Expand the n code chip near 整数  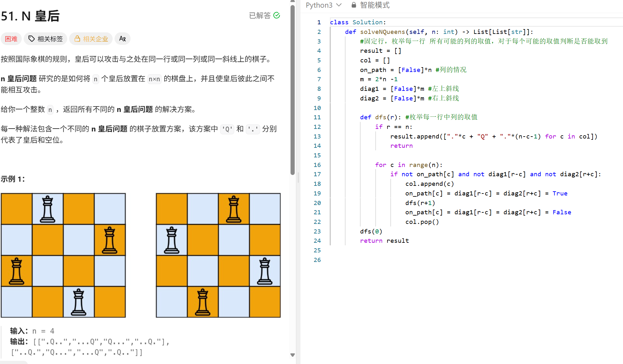(50, 109)
